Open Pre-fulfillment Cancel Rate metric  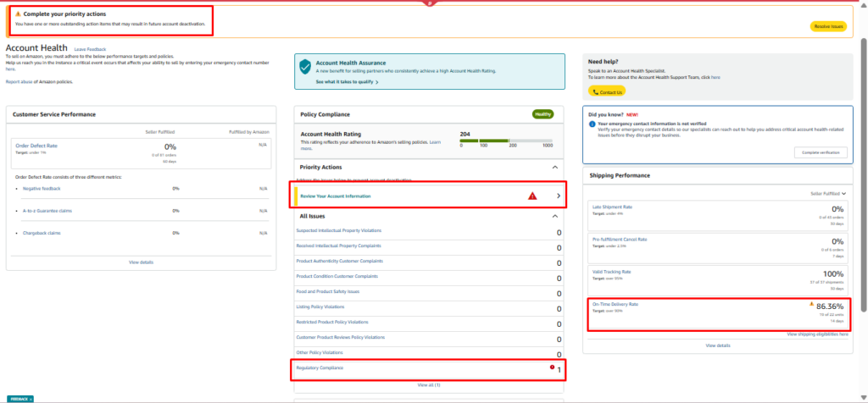tap(620, 240)
